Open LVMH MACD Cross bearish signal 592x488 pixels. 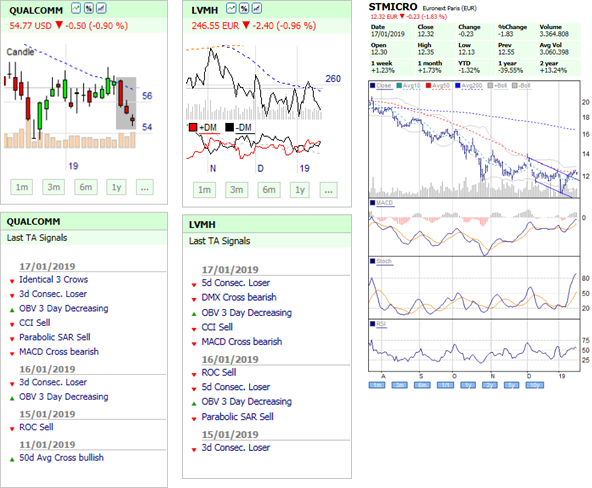tap(242, 342)
